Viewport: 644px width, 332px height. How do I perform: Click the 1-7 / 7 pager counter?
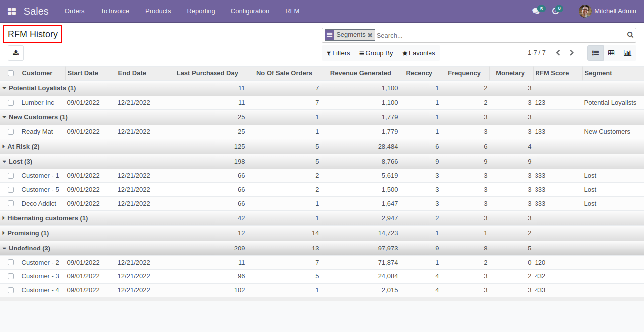[537, 53]
